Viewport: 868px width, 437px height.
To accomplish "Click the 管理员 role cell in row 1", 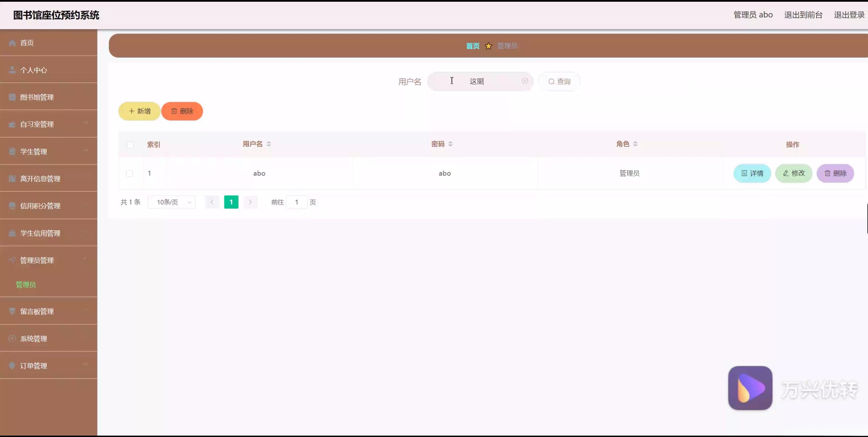I will click(629, 173).
